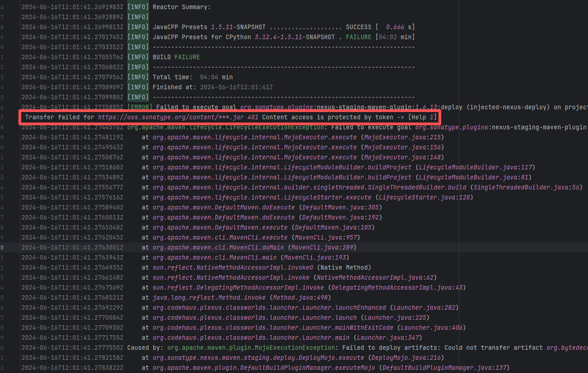Click the [Help 1] text in error message
Viewport: 588px width, 373px height.
tap(422, 118)
